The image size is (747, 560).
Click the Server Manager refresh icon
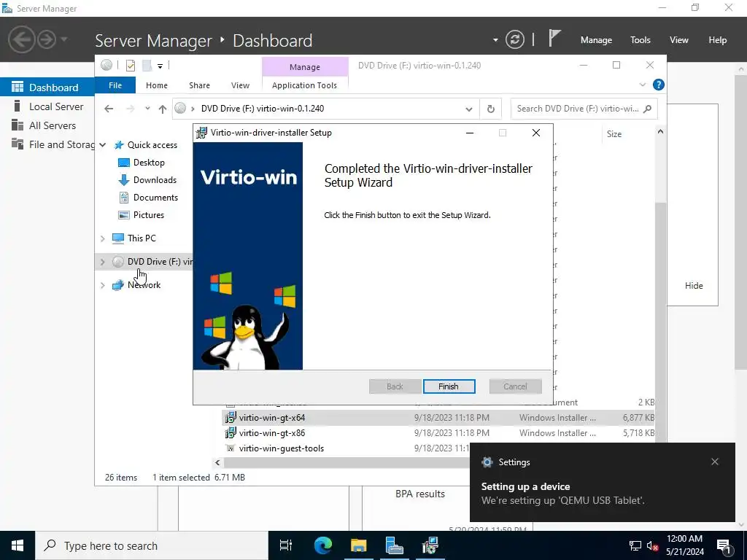[x=514, y=39]
